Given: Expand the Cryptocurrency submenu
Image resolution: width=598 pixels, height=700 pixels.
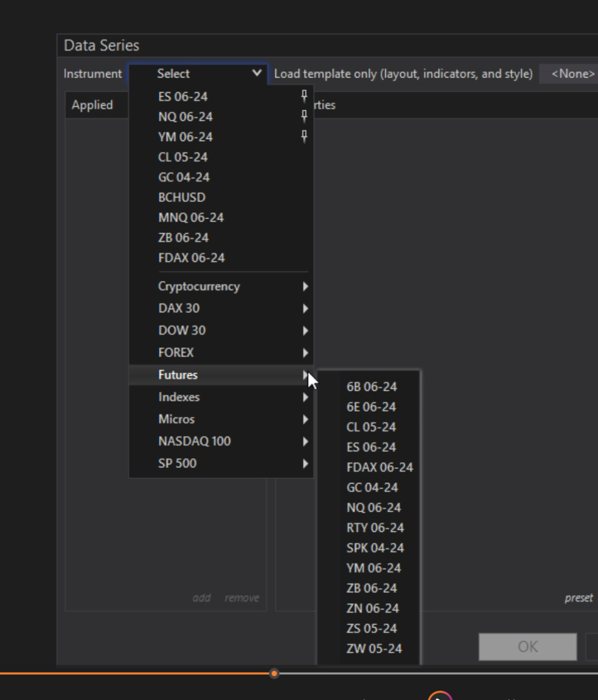Looking at the screenshot, I should pos(221,286).
